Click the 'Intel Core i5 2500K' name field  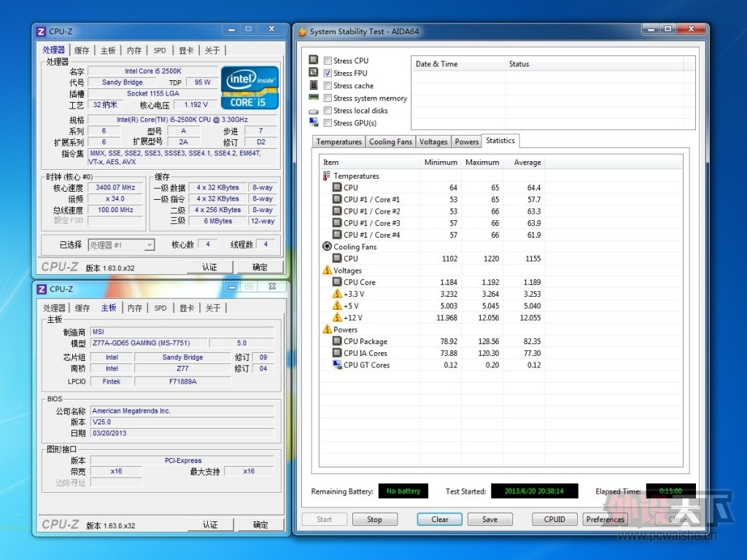pos(153,71)
